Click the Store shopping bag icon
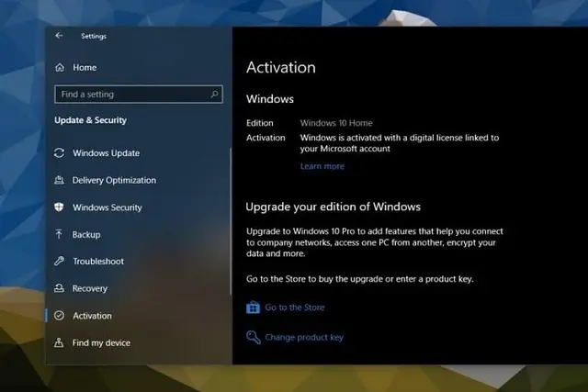This screenshot has width=588, height=392. tap(254, 308)
